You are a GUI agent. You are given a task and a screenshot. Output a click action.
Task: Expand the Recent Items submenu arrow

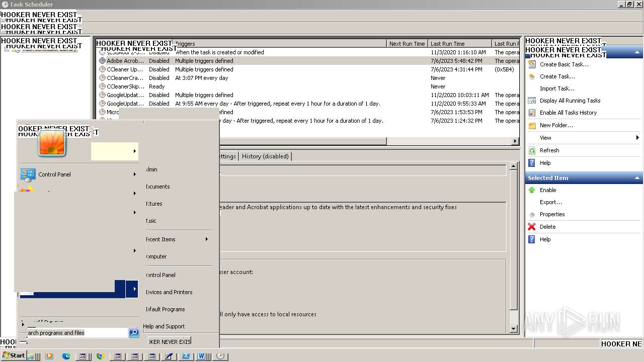[206, 239]
